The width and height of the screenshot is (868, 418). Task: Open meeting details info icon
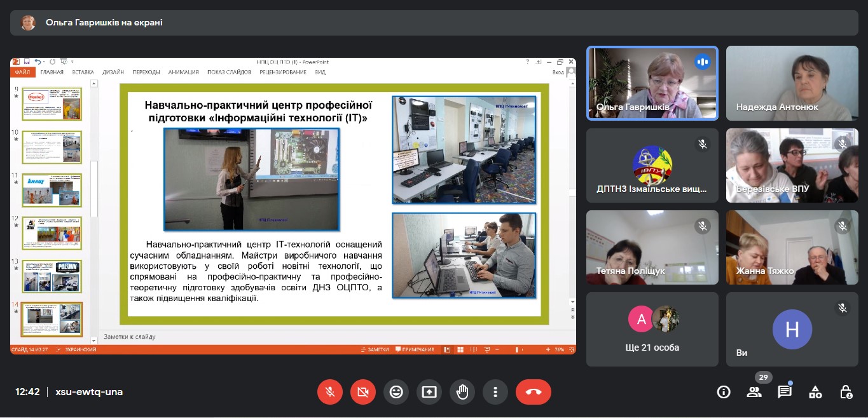tap(724, 392)
